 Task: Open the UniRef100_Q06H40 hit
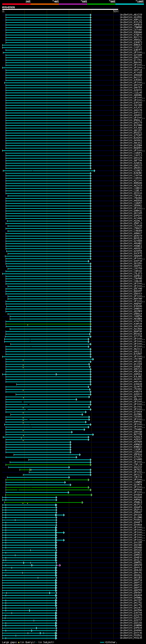click(131, 631)
